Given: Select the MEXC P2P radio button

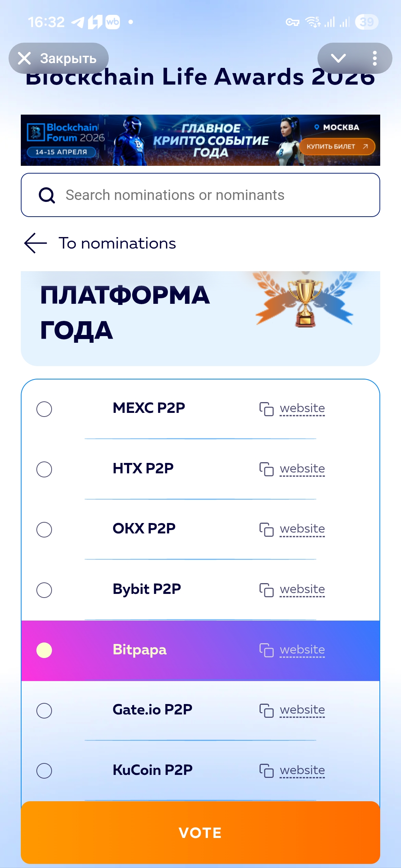Looking at the screenshot, I should (44, 409).
